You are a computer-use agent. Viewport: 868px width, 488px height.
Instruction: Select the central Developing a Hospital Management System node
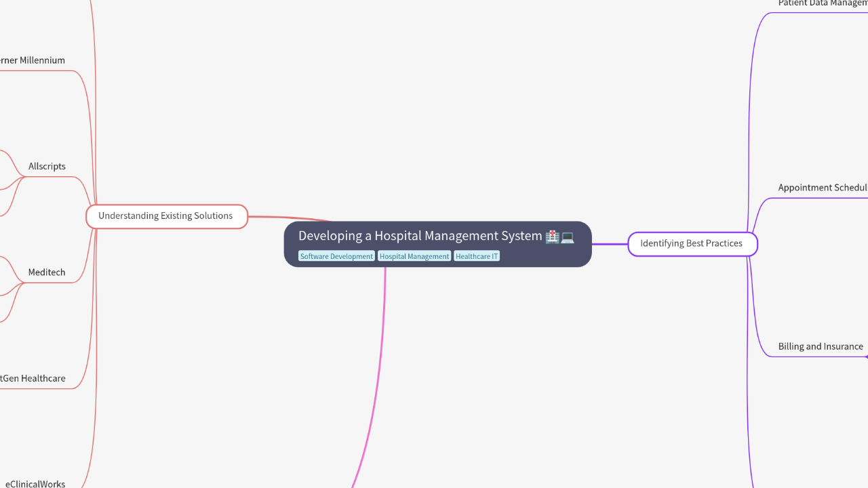pos(437,244)
